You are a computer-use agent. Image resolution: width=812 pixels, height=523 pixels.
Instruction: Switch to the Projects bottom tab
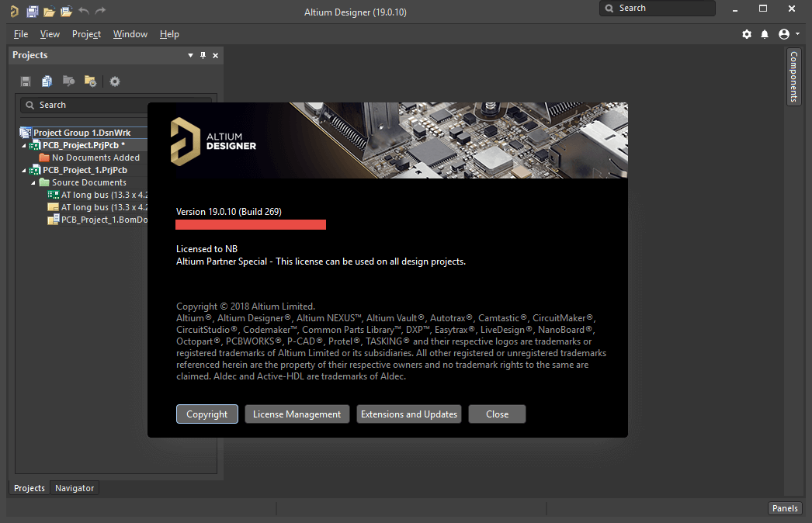pos(29,488)
